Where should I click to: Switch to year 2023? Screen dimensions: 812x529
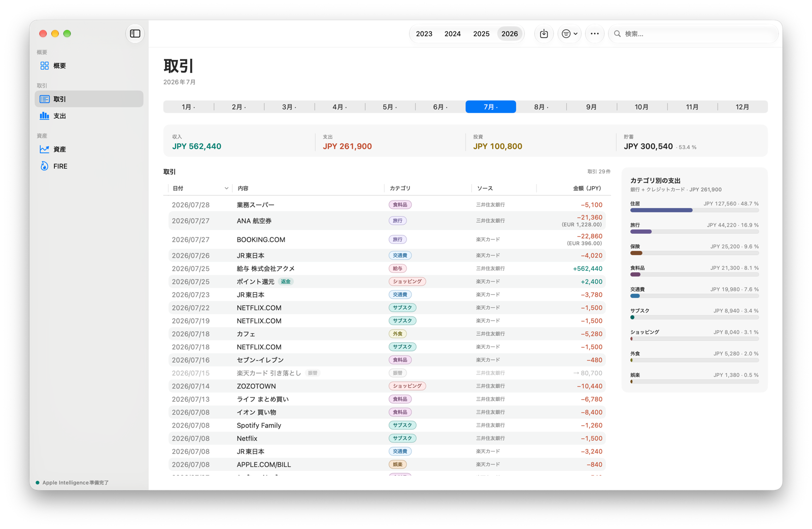click(x=424, y=34)
